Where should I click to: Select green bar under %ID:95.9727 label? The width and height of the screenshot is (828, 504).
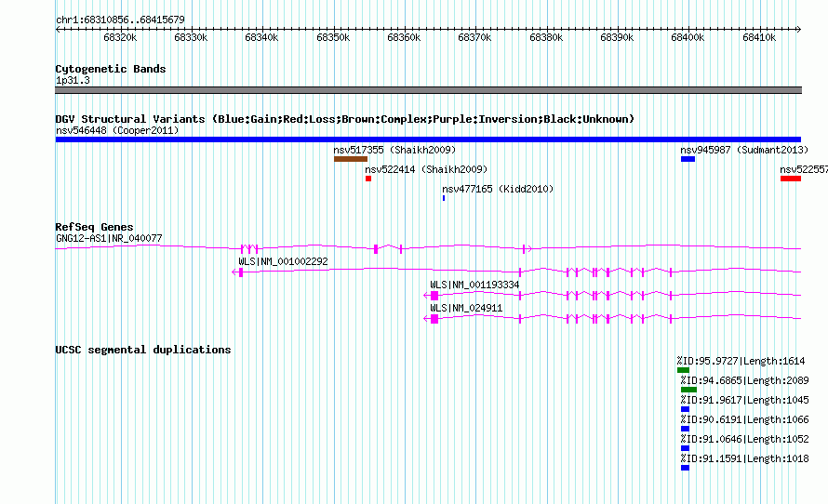point(683,370)
